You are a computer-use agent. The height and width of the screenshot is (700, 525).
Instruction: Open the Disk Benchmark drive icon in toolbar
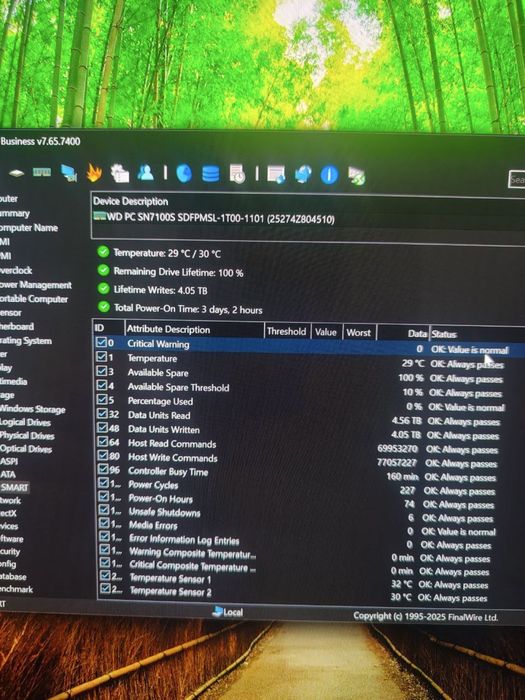pyautogui.click(x=17, y=173)
